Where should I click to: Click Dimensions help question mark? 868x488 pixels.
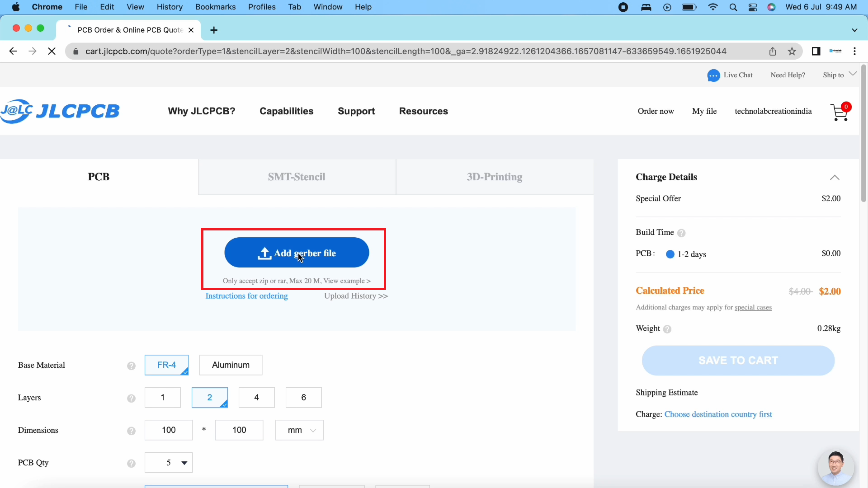tap(131, 431)
